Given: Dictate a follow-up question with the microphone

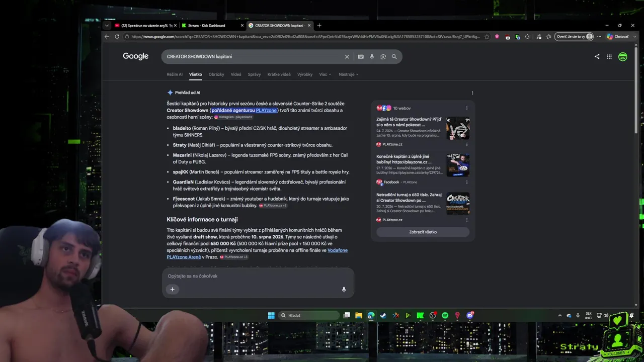Looking at the screenshot, I should (x=344, y=289).
